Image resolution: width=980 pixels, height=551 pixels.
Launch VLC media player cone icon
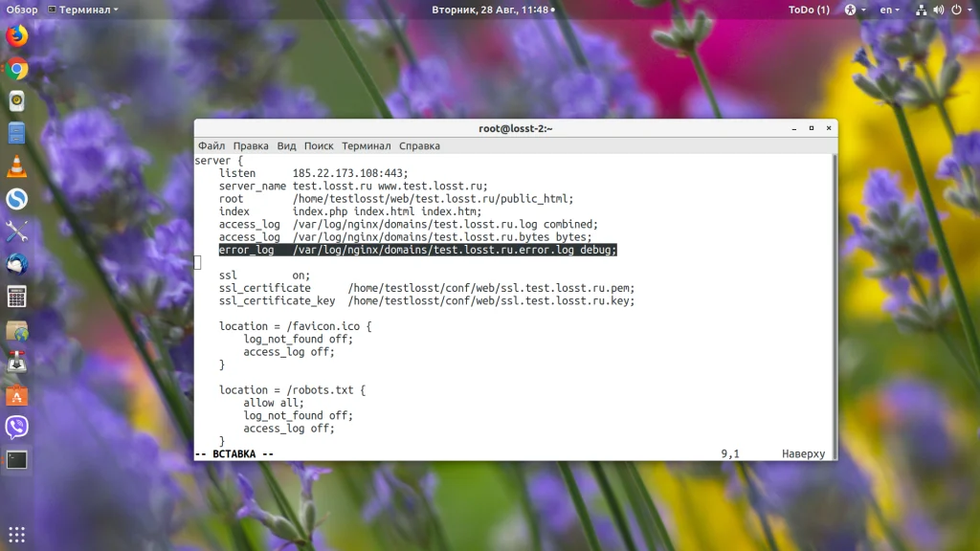coord(17,166)
